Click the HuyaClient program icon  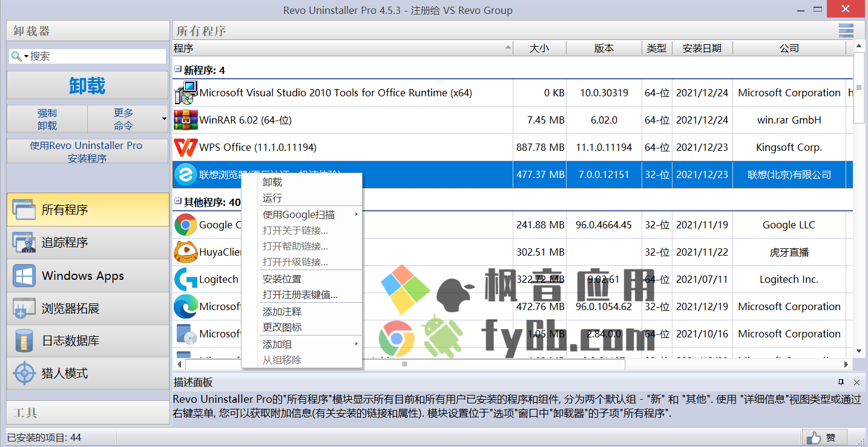(x=185, y=252)
